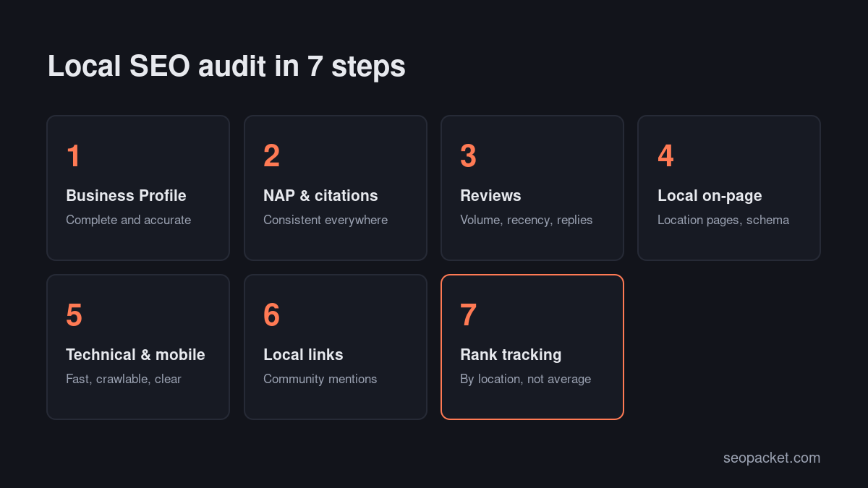Click the "Local on-page" card title
This screenshot has width=868, height=488.
[710, 196]
